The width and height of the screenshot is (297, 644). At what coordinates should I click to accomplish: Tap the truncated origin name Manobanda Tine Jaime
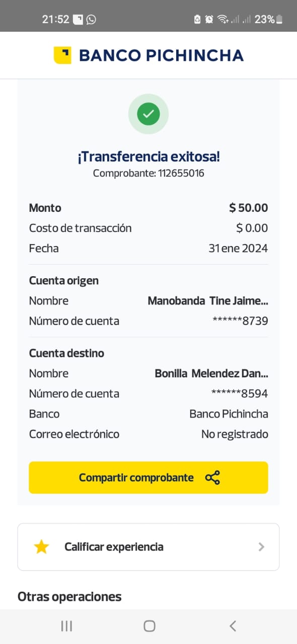point(208,301)
